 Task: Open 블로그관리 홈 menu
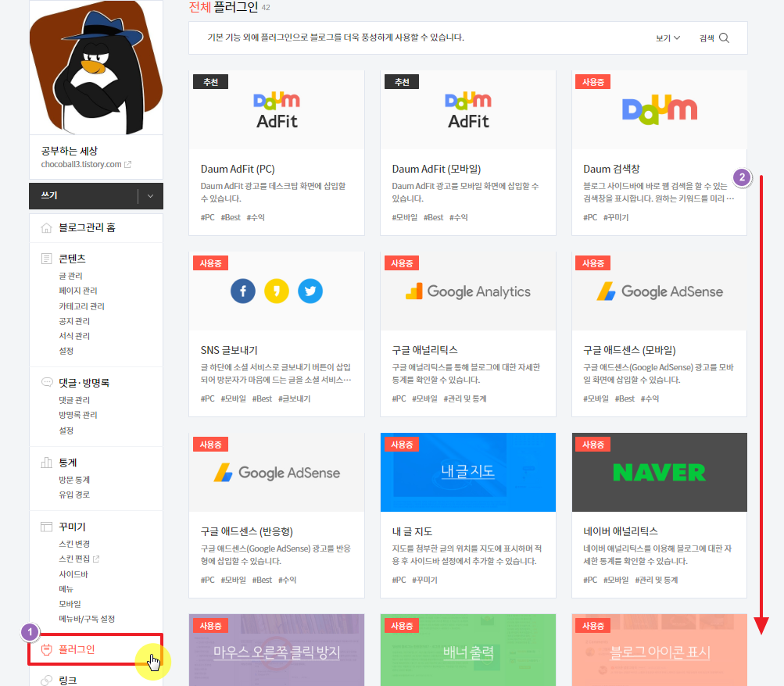(x=87, y=228)
